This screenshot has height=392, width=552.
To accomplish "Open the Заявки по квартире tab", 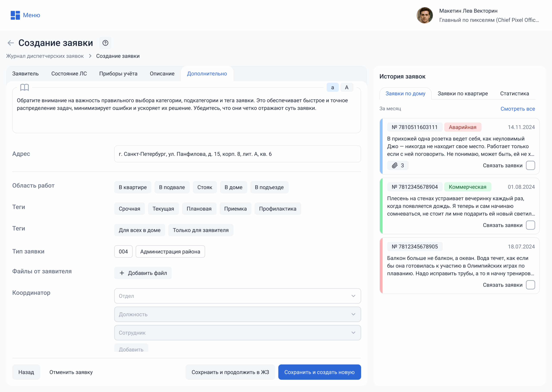I will (x=463, y=94).
